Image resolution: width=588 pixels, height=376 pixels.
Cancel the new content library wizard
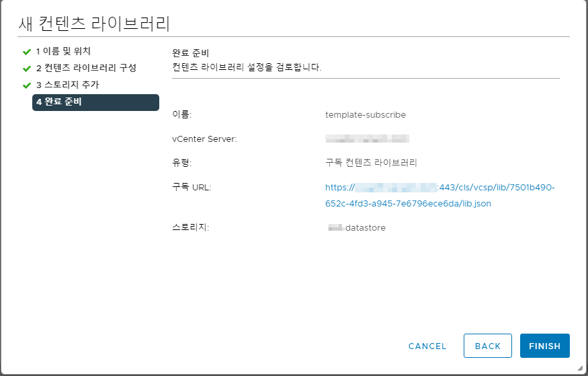[427, 346]
